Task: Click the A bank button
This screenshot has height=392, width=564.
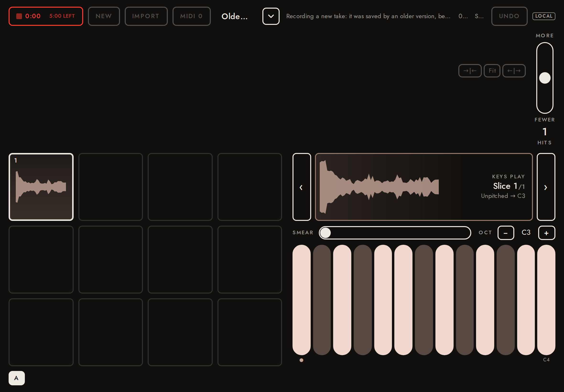Action: coord(17,378)
